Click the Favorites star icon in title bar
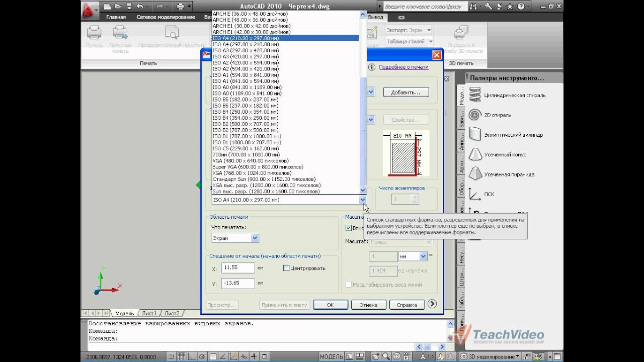Viewport: 644px width, 362px height. [509, 7]
